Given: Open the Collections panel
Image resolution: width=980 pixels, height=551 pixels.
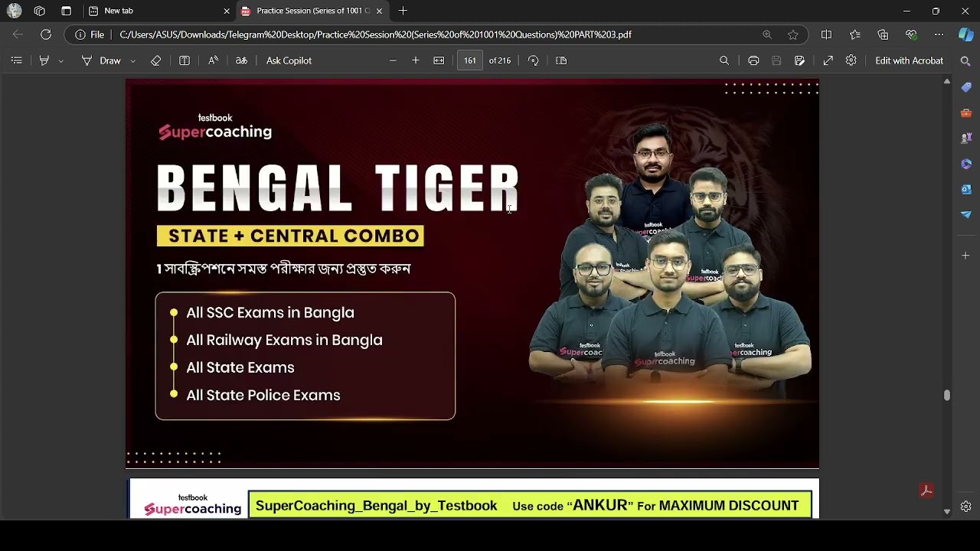Looking at the screenshot, I should coord(883,34).
